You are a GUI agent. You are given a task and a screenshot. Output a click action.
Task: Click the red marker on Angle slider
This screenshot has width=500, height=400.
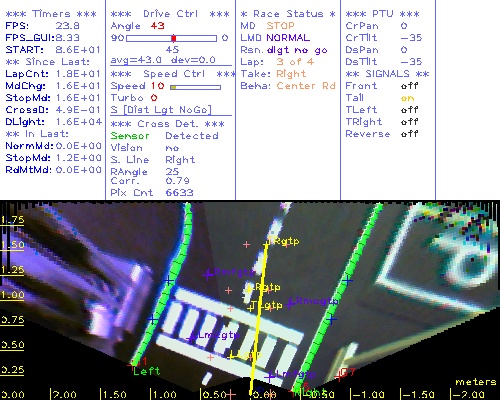(x=174, y=38)
